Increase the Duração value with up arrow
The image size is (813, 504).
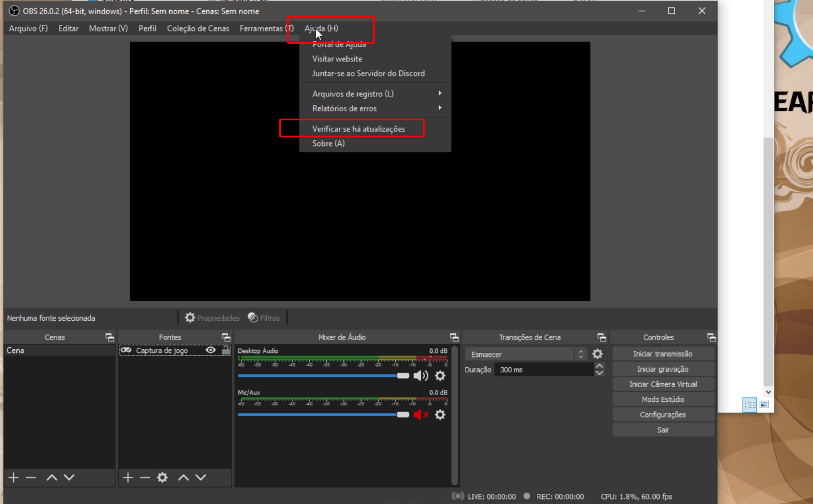point(600,366)
